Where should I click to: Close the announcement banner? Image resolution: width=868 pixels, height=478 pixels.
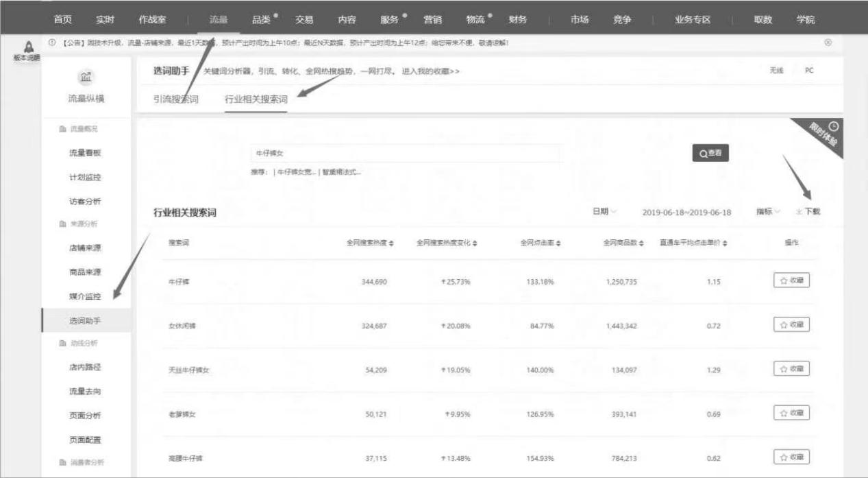tap(828, 43)
